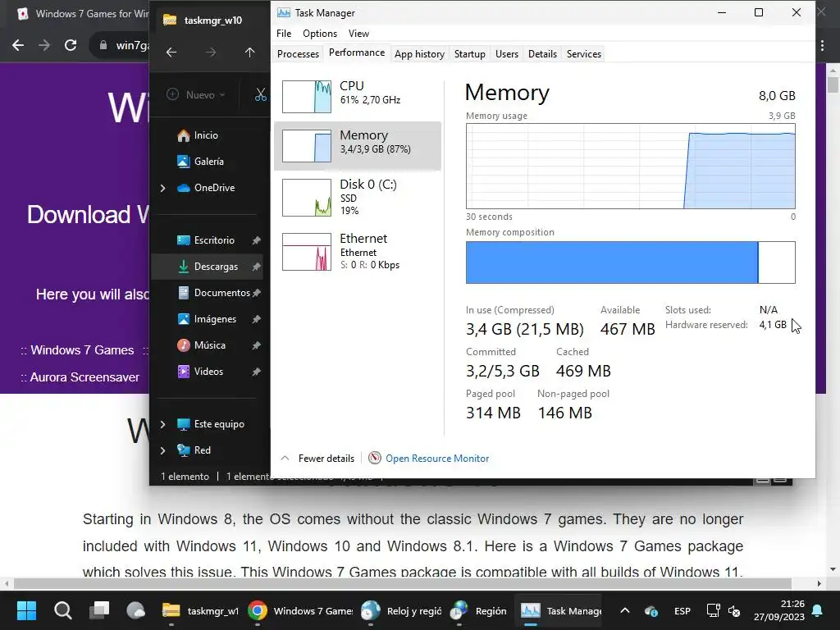Click the pin icon beside Música
The height and width of the screenshot is (630, 840).
[257, 345]
